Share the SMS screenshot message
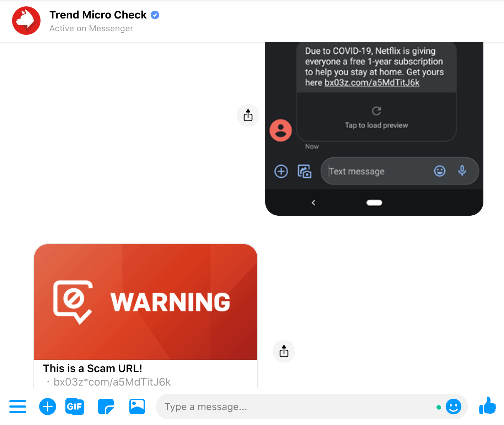 [248, 115]
